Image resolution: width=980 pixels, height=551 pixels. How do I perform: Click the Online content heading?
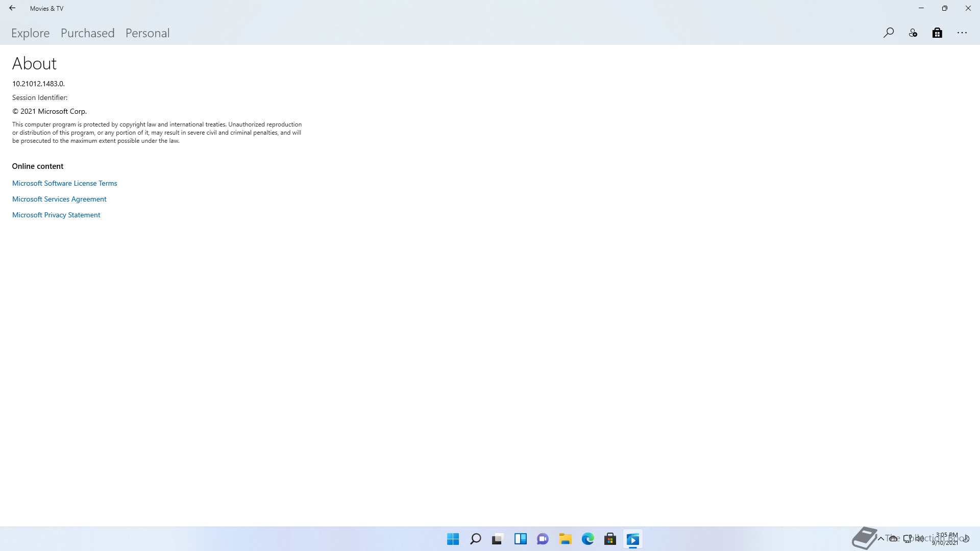(x=38, y=166)
